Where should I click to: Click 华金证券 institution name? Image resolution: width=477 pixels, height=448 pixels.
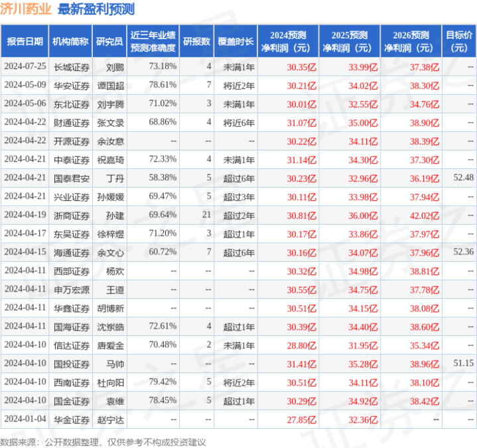[72, 420]
